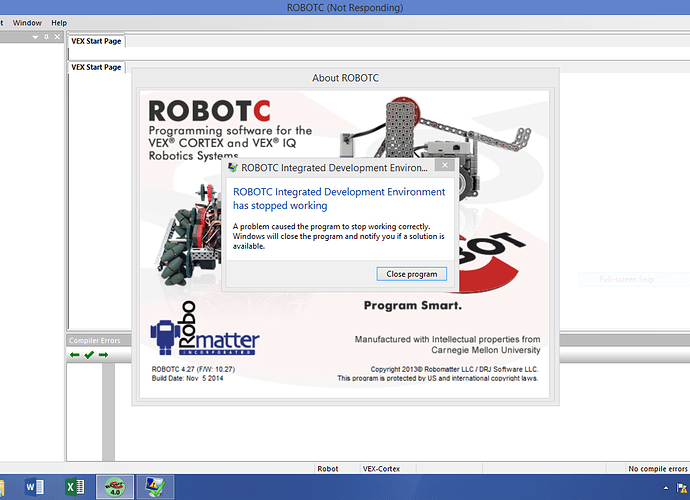Click the VEX-Cortex status bar entry
Image resolution: width=690 pixels, height=500 pixels.
pyautogui.click(x=381, y=469)
